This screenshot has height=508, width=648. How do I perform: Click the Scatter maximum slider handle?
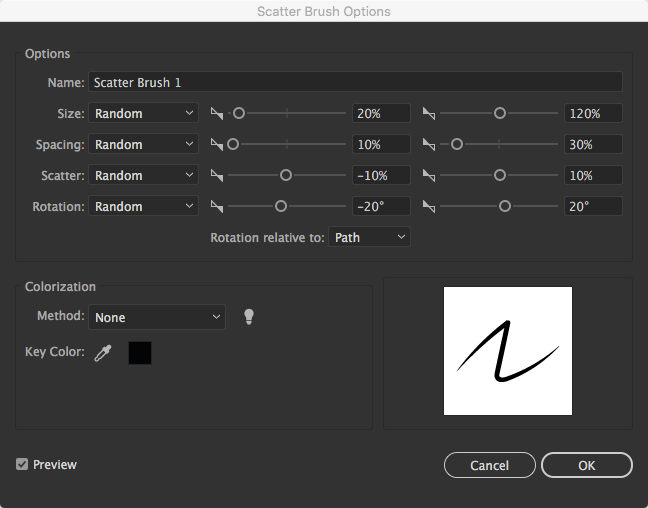499,175
